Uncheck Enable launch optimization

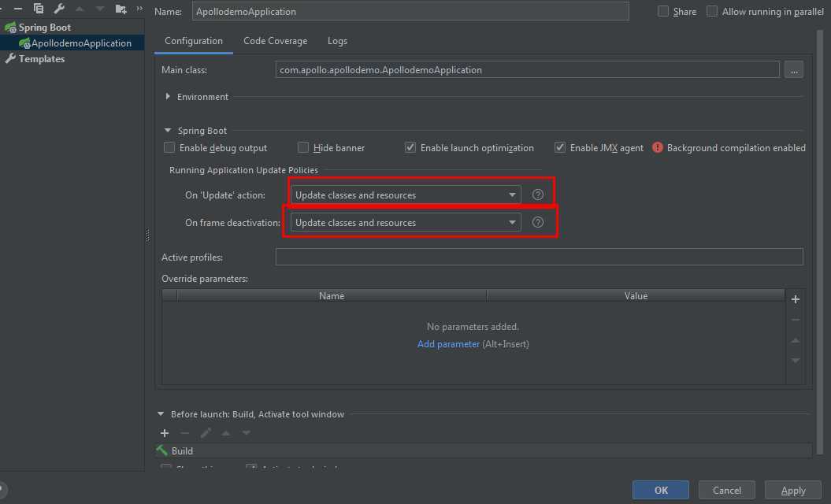point(410,147)
